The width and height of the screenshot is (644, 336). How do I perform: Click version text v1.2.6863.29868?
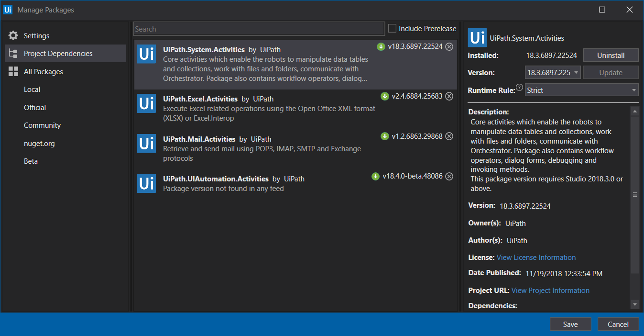(417, 136)
